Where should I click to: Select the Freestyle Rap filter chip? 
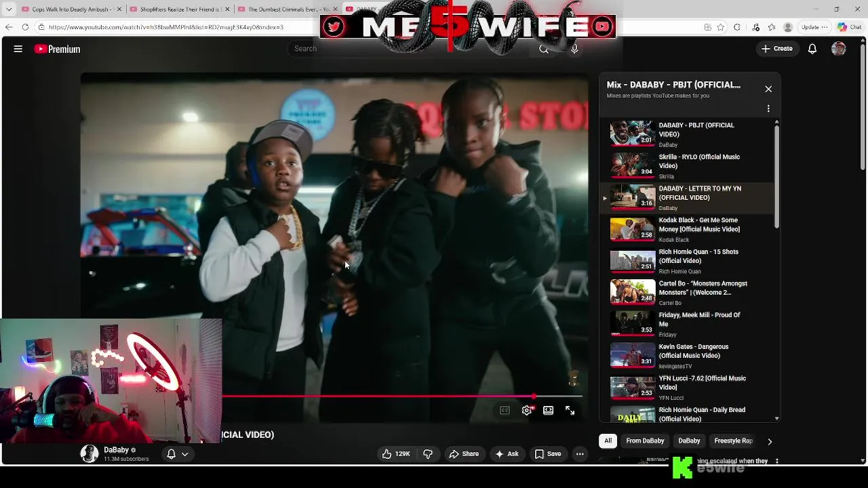click(x=733, y=441)
